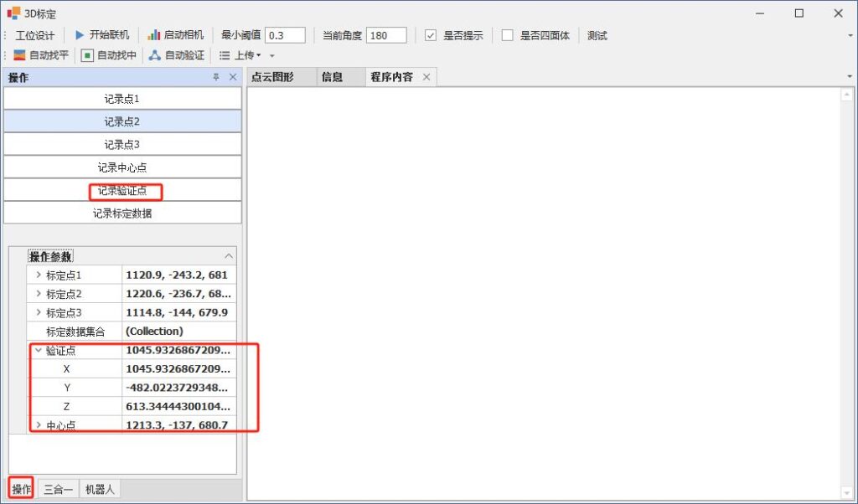This screenshot has height=504, width=858.
Task: Enable the 是否四面体 checkbox
Action: [508, 35]
